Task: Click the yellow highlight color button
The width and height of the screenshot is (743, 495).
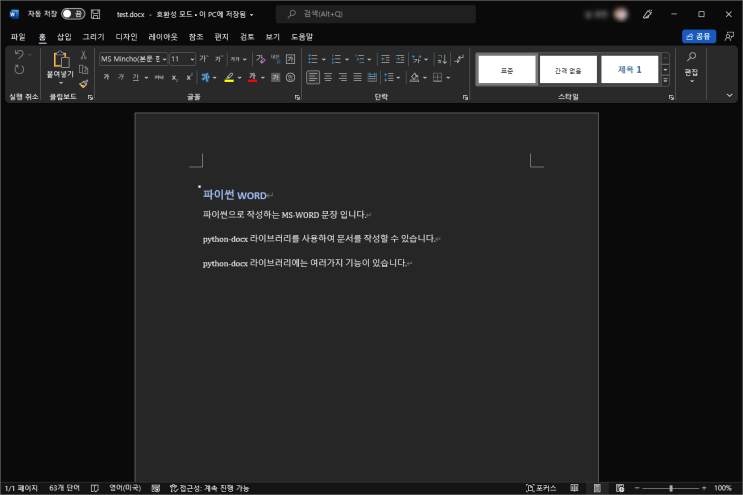Action: tap(228, 77)
